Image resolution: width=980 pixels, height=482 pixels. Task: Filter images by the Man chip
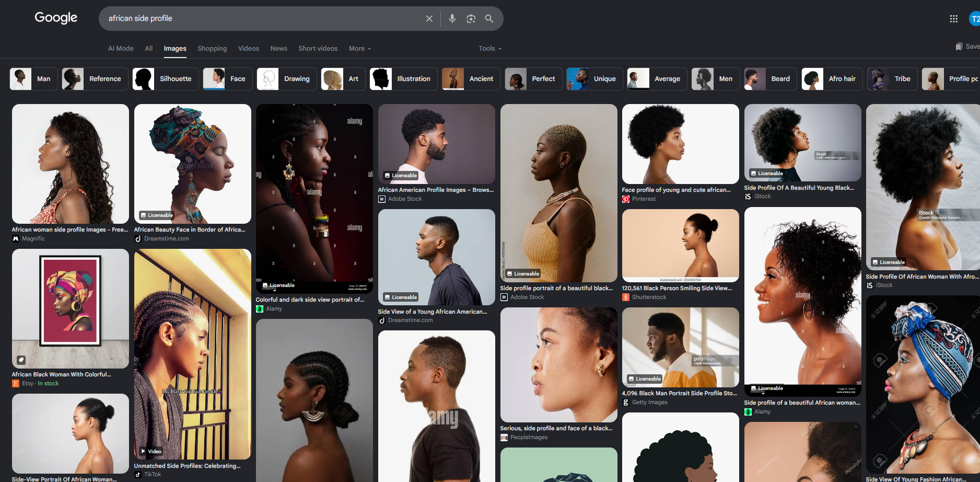33,79
